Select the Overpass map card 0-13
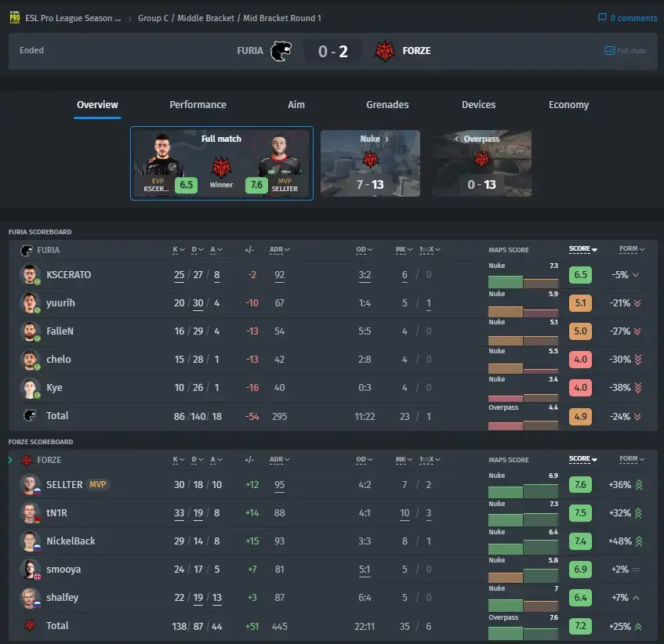This screenshot has width=664, height=644. click(x=481, y=163)
